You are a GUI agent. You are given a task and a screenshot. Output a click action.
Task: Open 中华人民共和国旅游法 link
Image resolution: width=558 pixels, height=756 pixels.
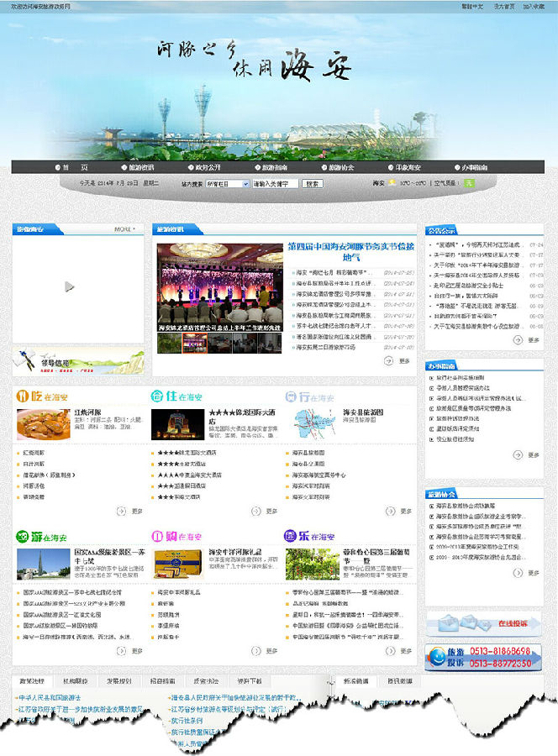(x=50, y=698)
